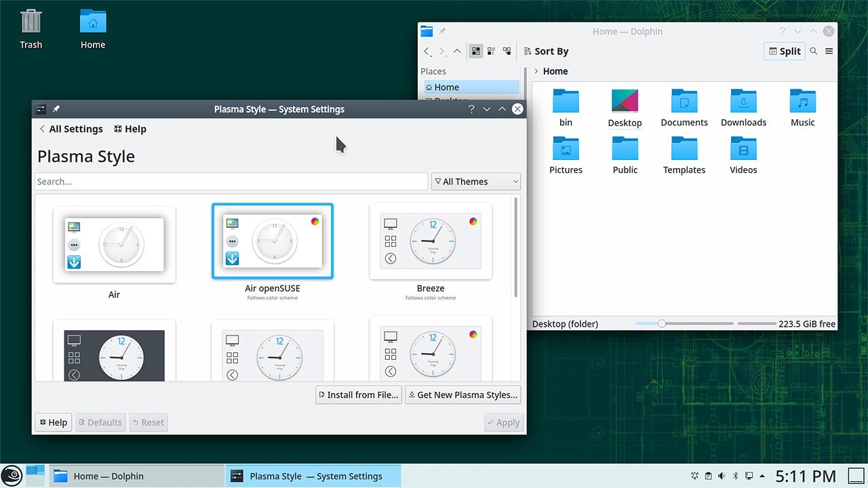Click Get New Plasma Styles button
This screenshot has height=488, width=868.
(463, 394)
